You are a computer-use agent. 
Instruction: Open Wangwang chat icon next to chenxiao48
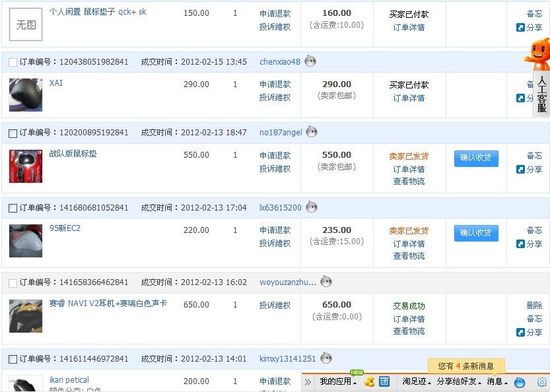(310, 61)
